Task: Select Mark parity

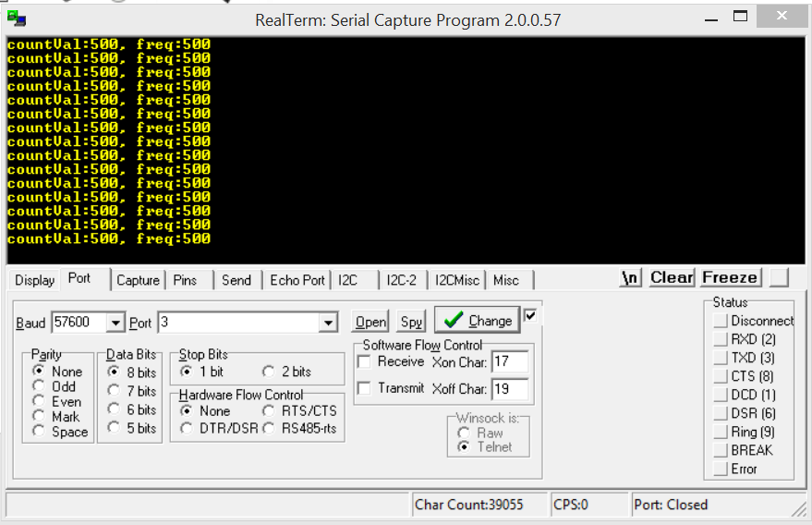Action: click(x=56, y=416)
